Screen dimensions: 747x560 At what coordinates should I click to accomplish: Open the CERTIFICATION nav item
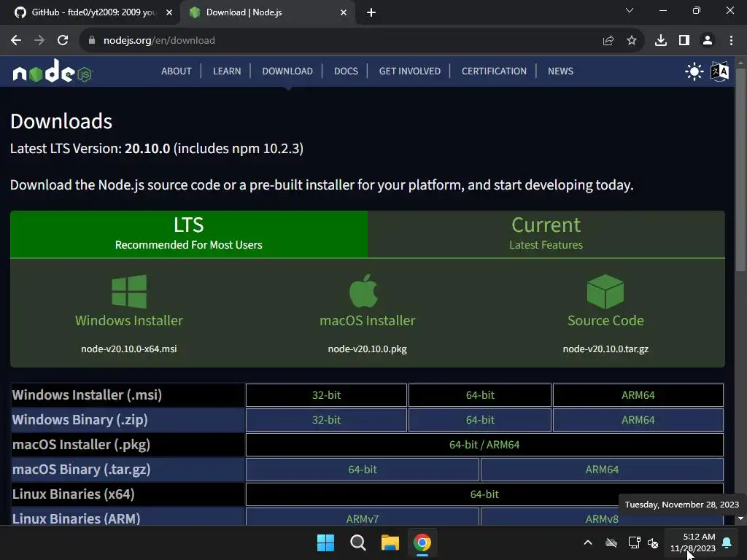[x=494, y=71]
